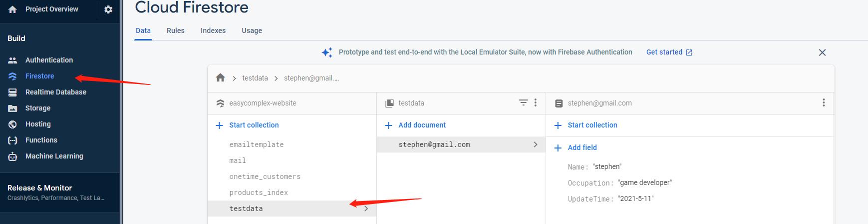Open Realtime Database in sidebar
The image size is (868, 224).
pyautogui.click(x=55, y=92)
